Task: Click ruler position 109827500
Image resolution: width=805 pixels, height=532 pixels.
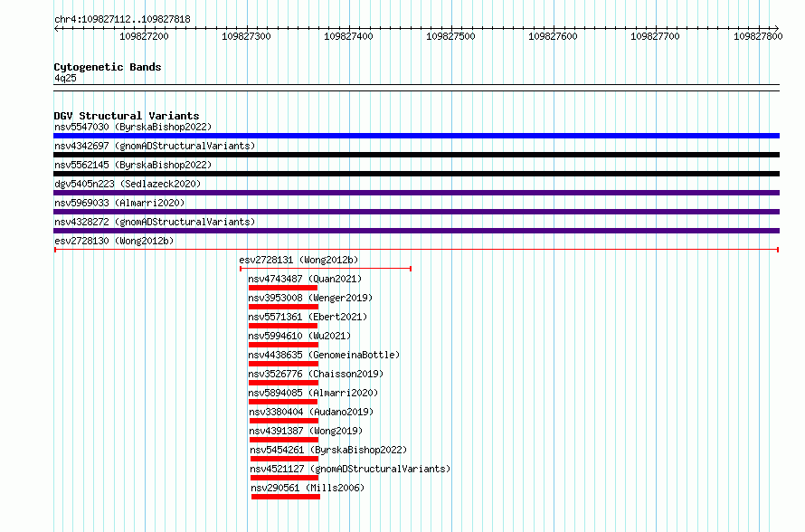Action: [450, 36]
